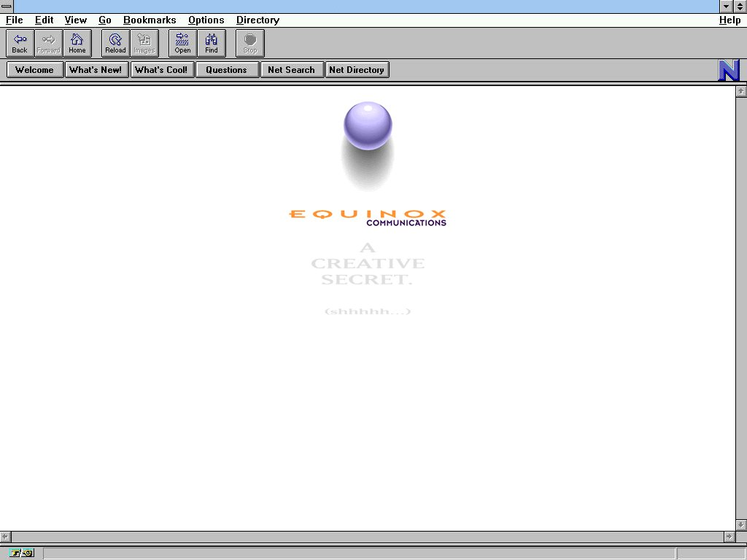Click the Back toolbar button
The image size is (747, 560).
pos(20,43)
